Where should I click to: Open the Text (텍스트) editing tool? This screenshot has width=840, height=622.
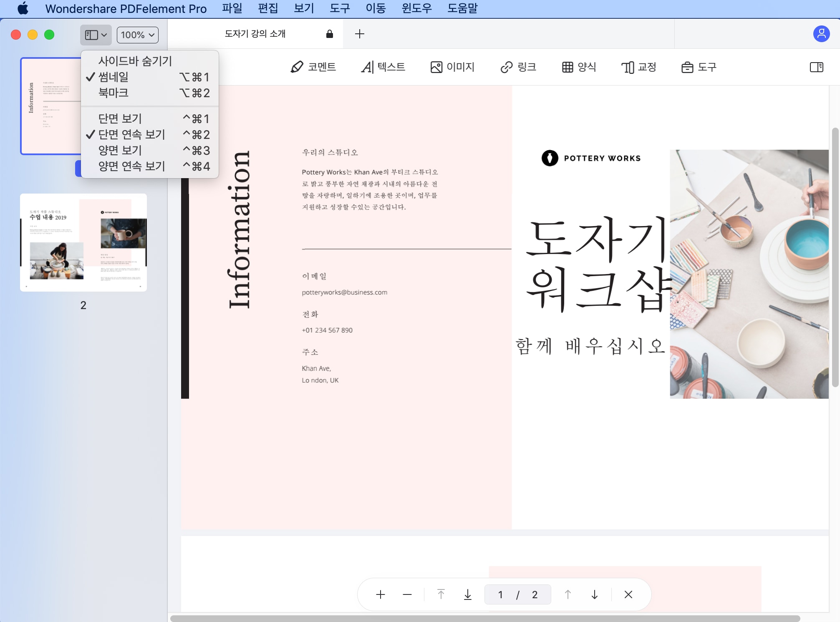[x=383, y=67]
